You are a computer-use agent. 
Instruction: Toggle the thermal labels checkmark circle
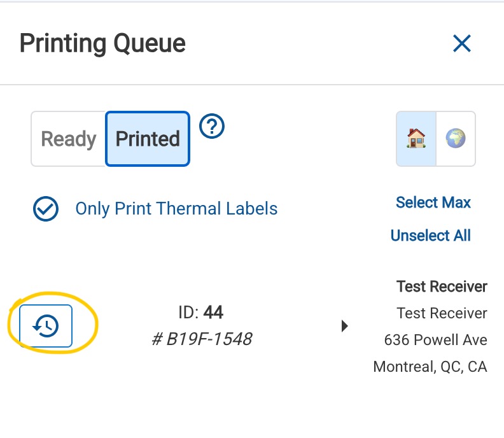tap(46, 209)
